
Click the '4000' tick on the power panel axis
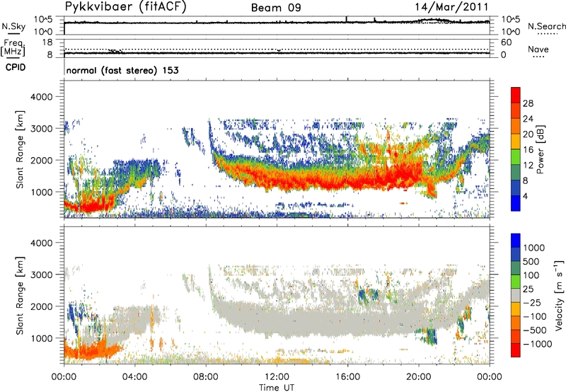[42, 97]
